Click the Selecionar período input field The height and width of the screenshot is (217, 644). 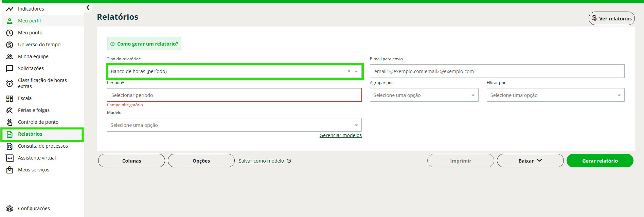234,95
